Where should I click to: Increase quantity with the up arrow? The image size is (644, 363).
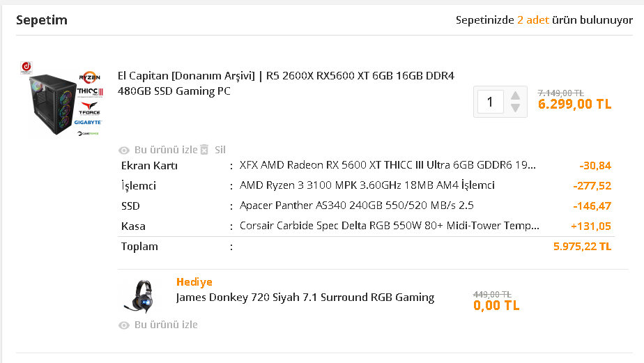click(515, 95)
